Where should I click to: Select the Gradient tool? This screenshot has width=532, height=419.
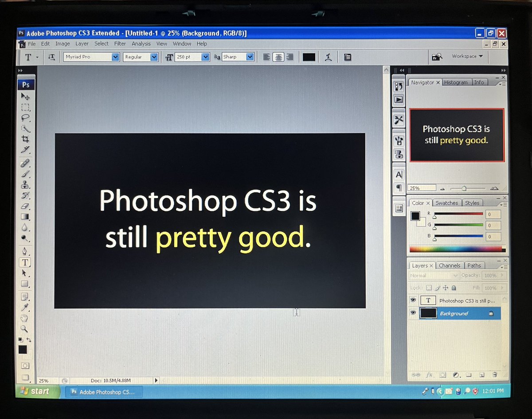coord(25,216)
